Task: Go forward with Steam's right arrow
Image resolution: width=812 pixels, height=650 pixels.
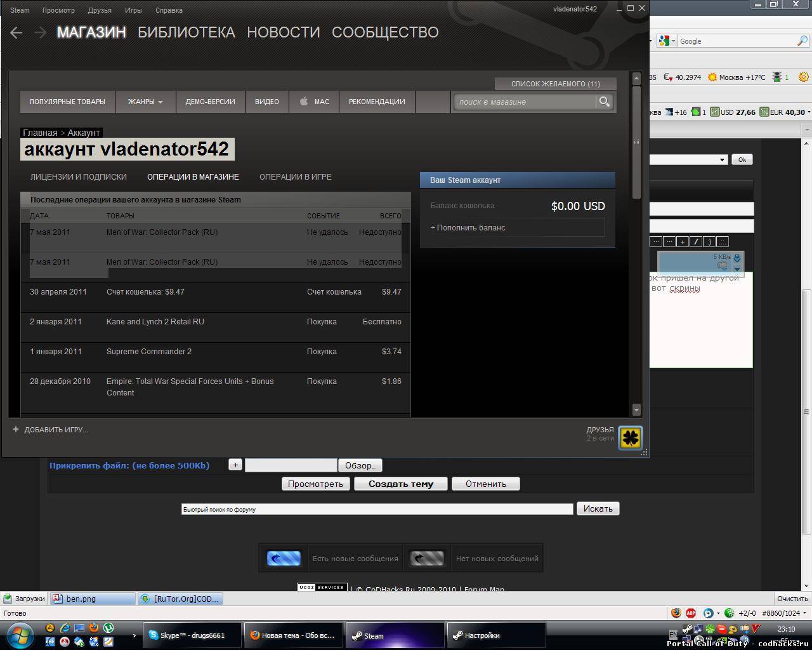Action: click(41, 32)
